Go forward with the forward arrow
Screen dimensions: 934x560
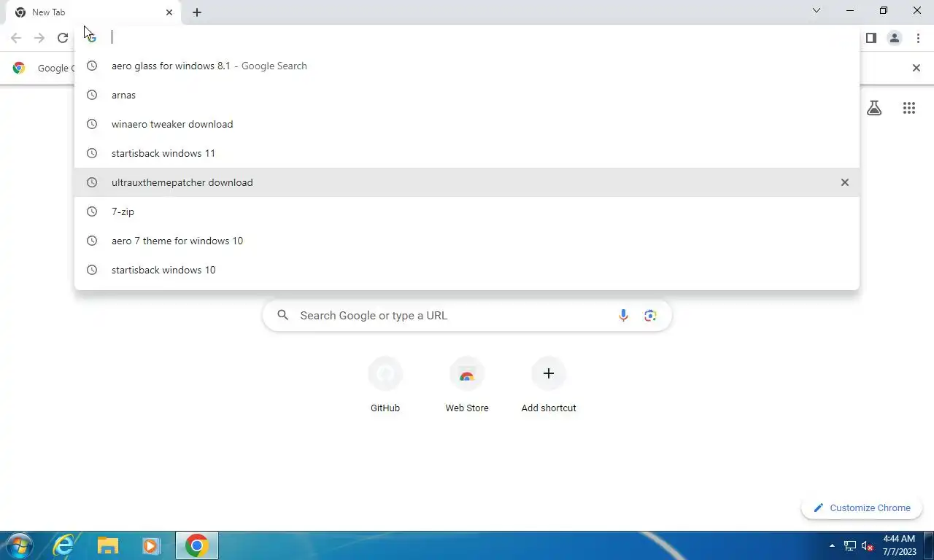click(39, 38)
